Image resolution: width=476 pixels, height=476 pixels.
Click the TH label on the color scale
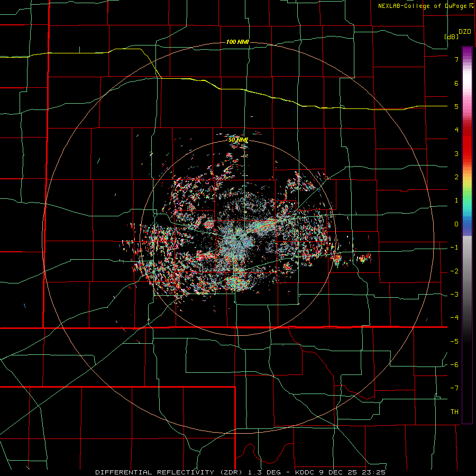(x=454, y=412)
